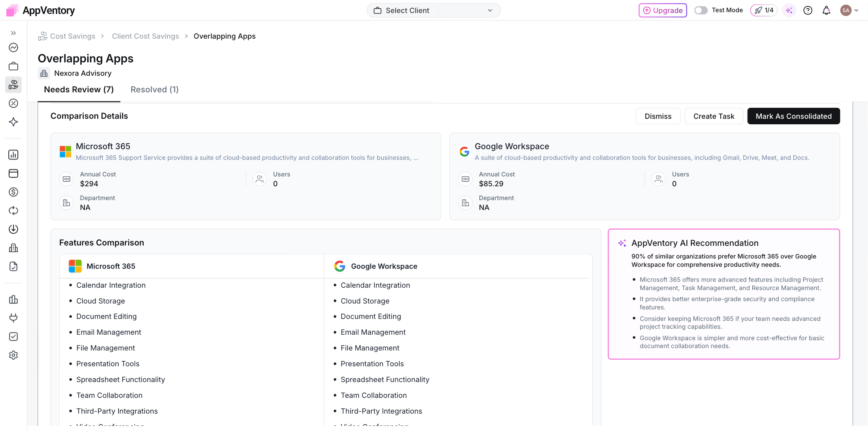The image size is (868, 431).
Task: Click the SA user avatar
Action: point(846,10)
